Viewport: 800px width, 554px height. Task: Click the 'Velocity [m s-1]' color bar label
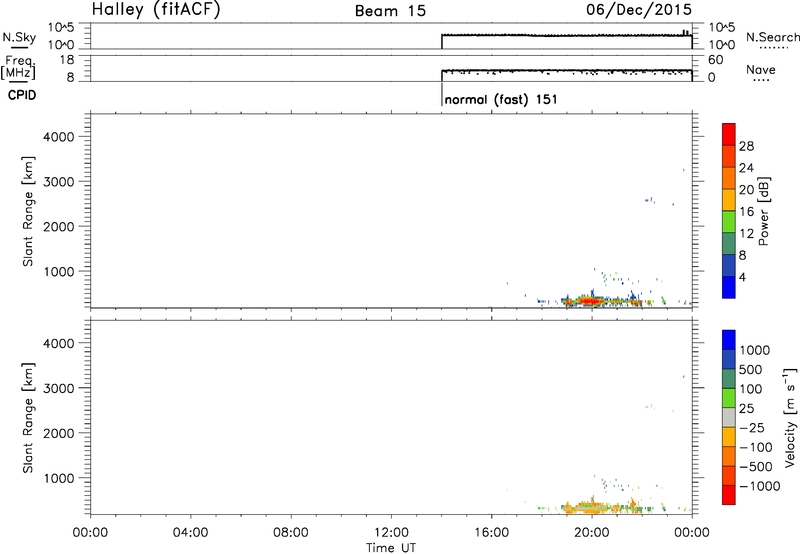790,417
